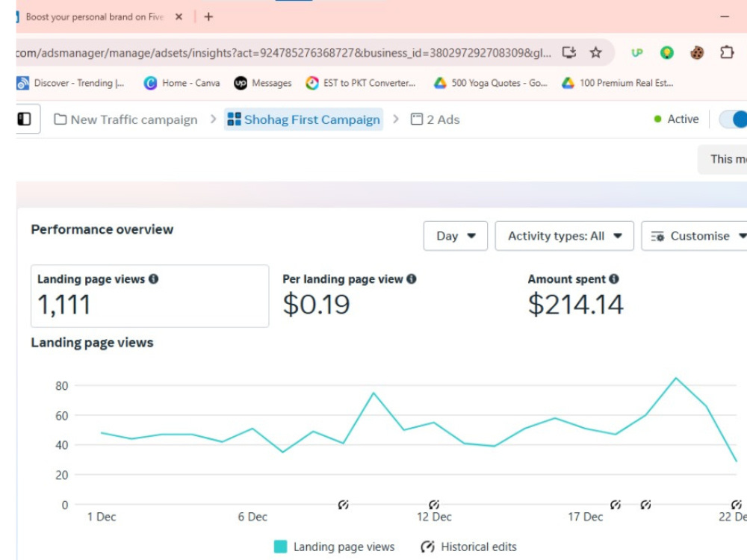
Task: Bookmark this page with the star icon
Action: [x=595, y=52]
